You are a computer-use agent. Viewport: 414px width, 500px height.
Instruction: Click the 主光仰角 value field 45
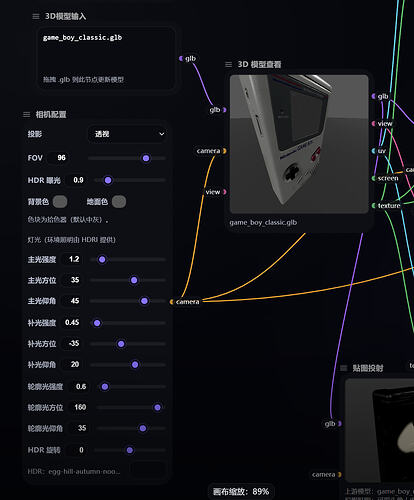tap(72, 301)
